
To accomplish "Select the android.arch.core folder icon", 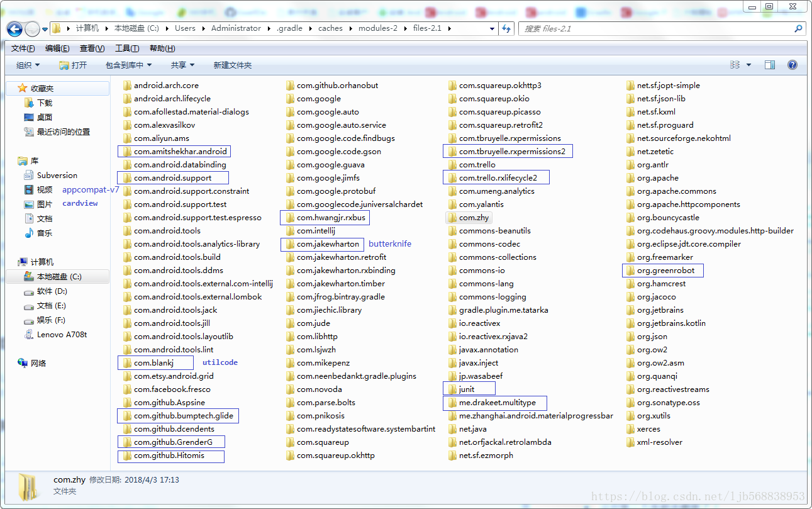I will pyautogui.click(x=127, y=86).
